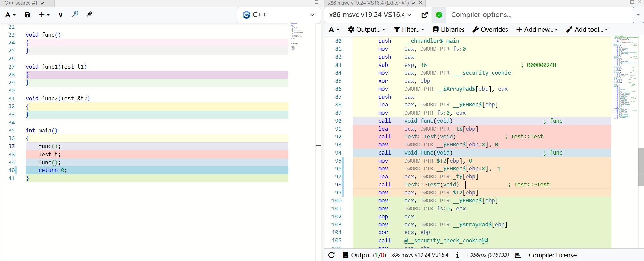
Task: Toggle Vim mode with the V button
Action: tap(60, 15)
